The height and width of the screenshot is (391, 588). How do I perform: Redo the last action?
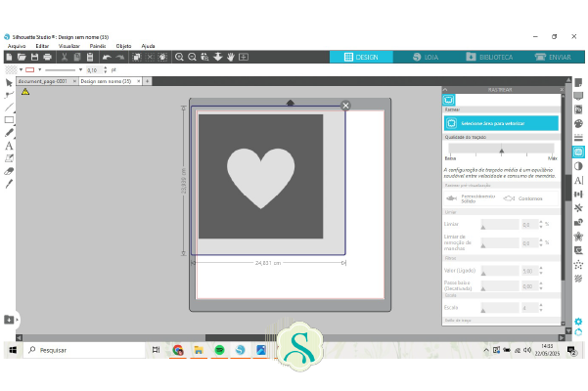coord(120,57)
